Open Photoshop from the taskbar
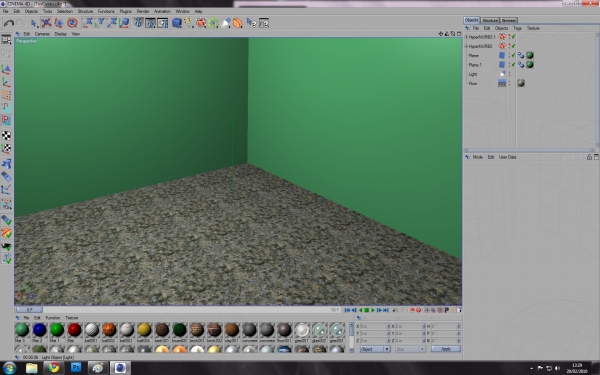Image resolution: width=600 pixels, height=375 pixels. 76,368
